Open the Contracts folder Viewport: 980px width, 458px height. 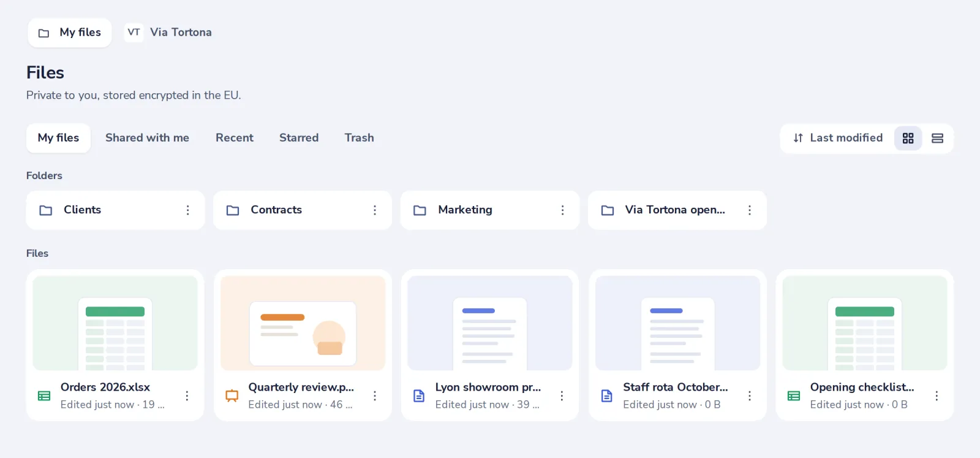303,210
